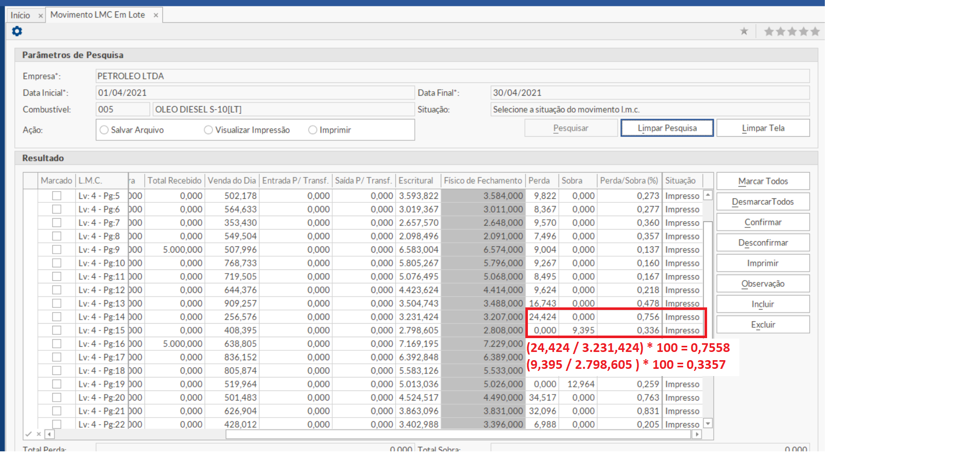Click the Pesquisar button
This screenshot has height=458, width=980.
coord(571,128)
